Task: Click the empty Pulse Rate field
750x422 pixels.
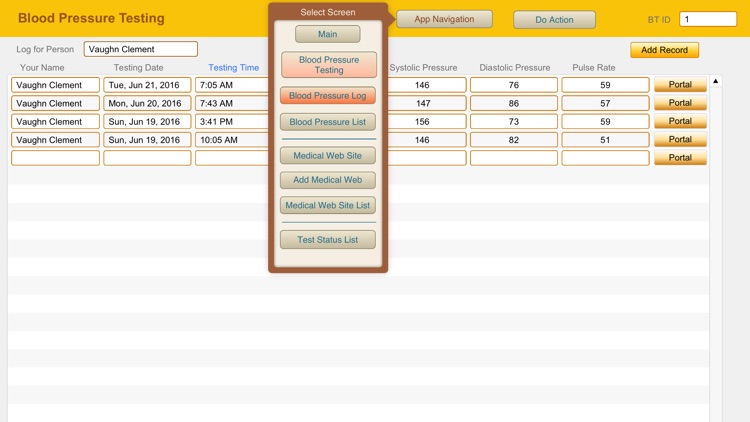Action: click(605, 158)
